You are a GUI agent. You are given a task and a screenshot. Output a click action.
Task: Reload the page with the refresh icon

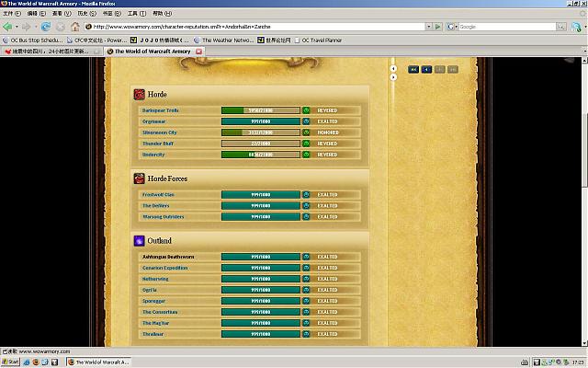tap(46, 27)
